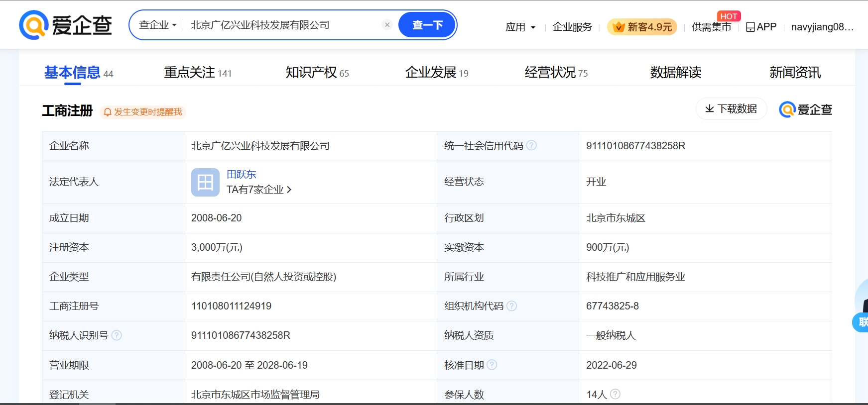868x405 pixels.
Task: Select the paid-in capital 900万(元)
Action: 608,247
